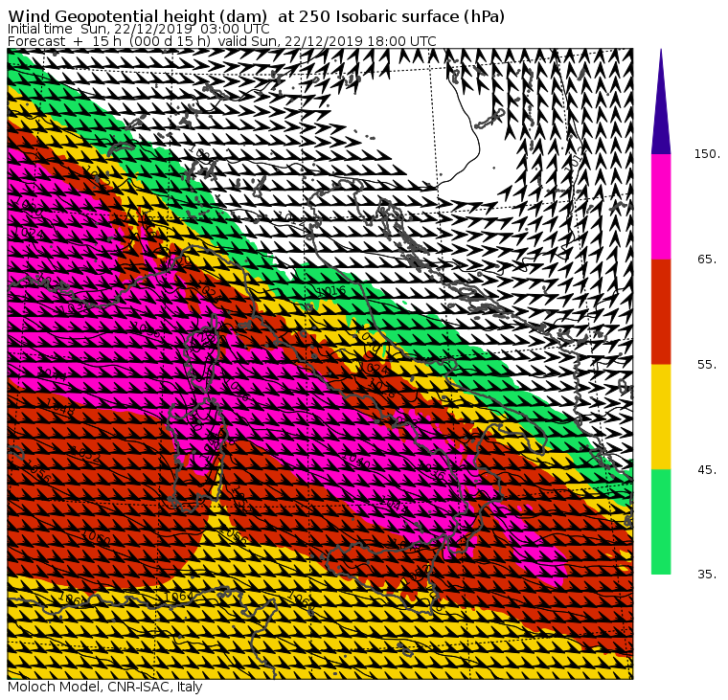Click the purple legend arrow tip
Image resolution: width=728 pixels, height=700 pixels.
pyautogui.click(x=661, y=102)
